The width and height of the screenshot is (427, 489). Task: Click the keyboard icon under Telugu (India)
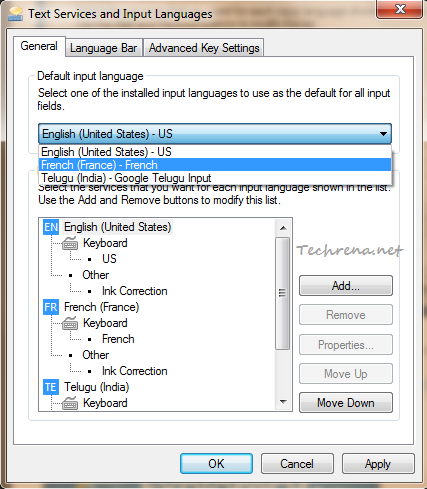[70, 403]
